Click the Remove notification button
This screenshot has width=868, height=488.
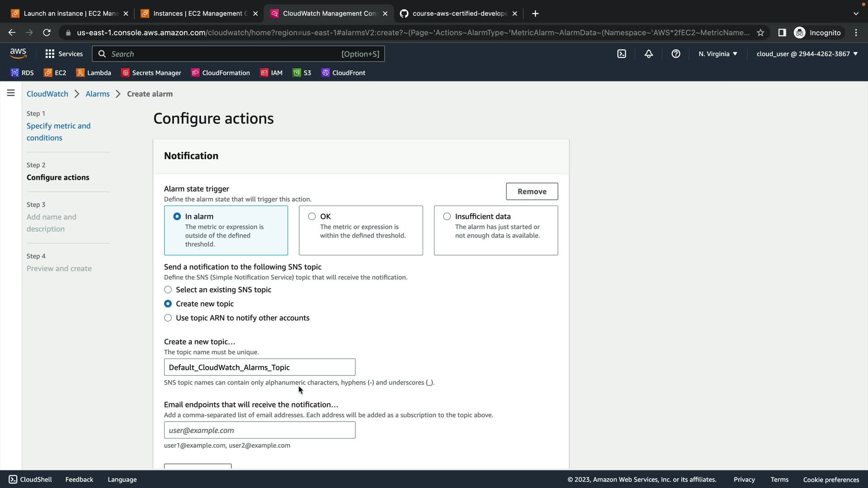[532, 192]
